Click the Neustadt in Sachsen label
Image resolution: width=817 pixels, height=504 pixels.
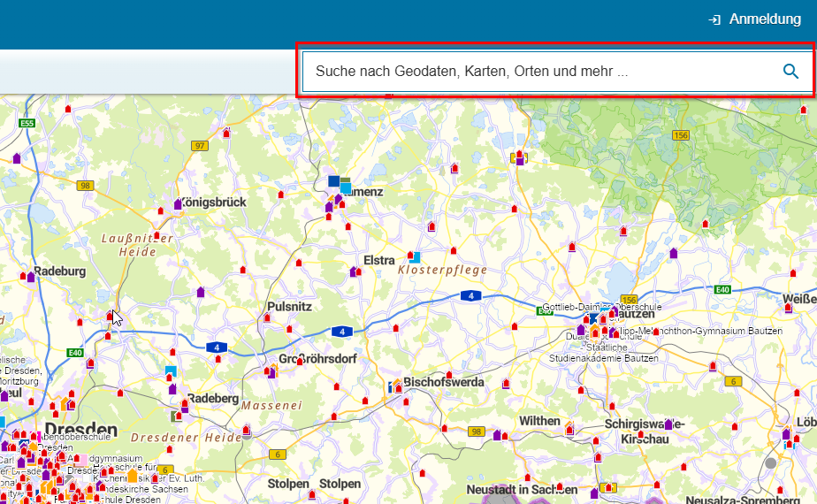[x=522, y=490]
